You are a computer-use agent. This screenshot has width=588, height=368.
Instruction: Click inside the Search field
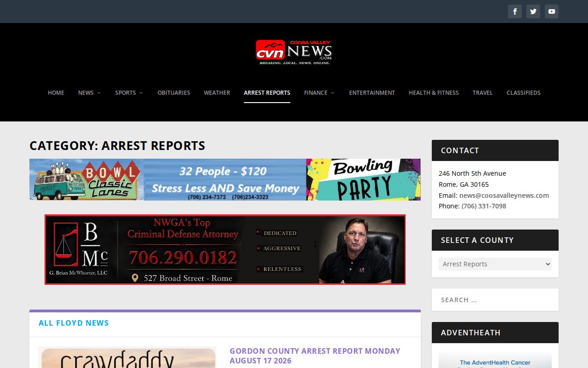[x=495, y=300]
